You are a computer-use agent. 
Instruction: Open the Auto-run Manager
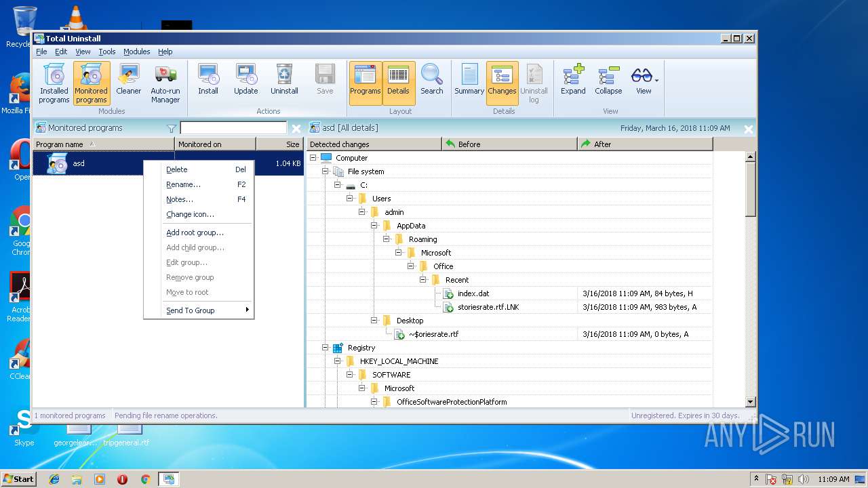[x=165, y=83]
